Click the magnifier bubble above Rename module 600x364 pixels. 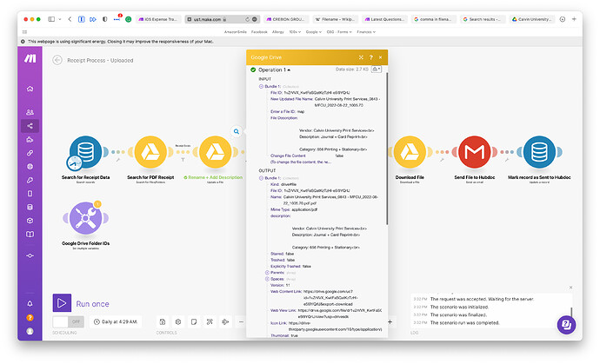tap(237, 131)
